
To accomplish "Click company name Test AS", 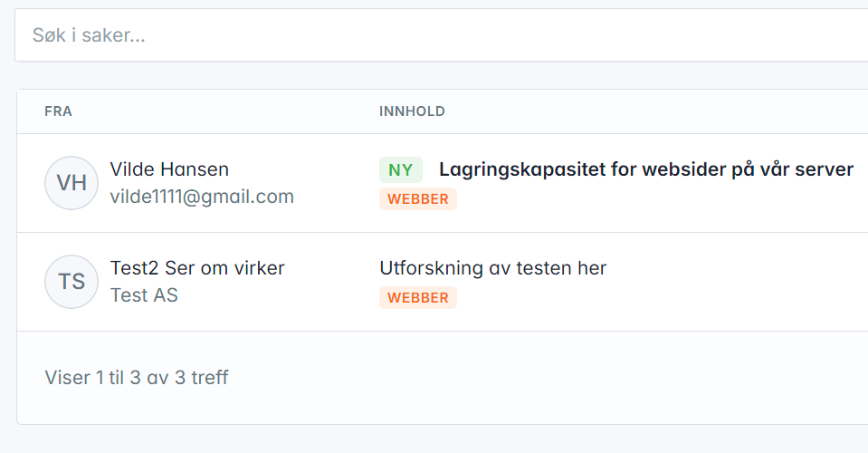I will pyautogui.click(x=144, y=295).
